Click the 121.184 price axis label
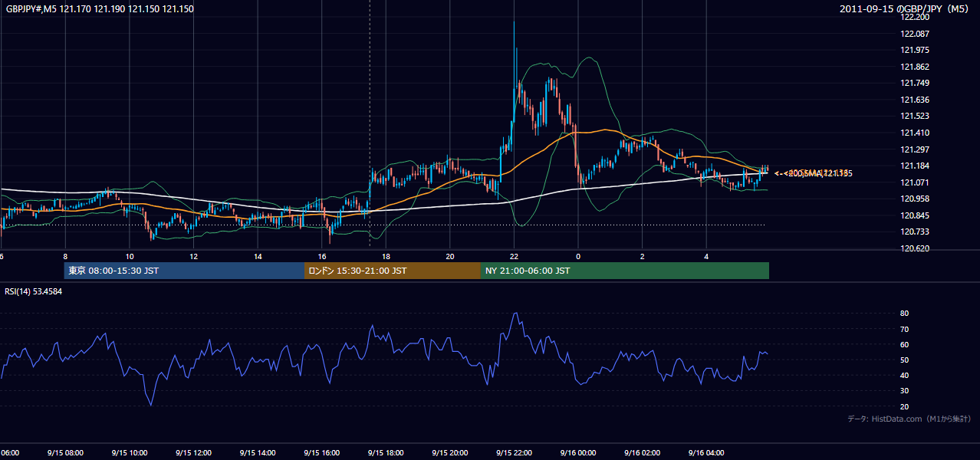This screenshot has height=460, width=980. [913, 166]
